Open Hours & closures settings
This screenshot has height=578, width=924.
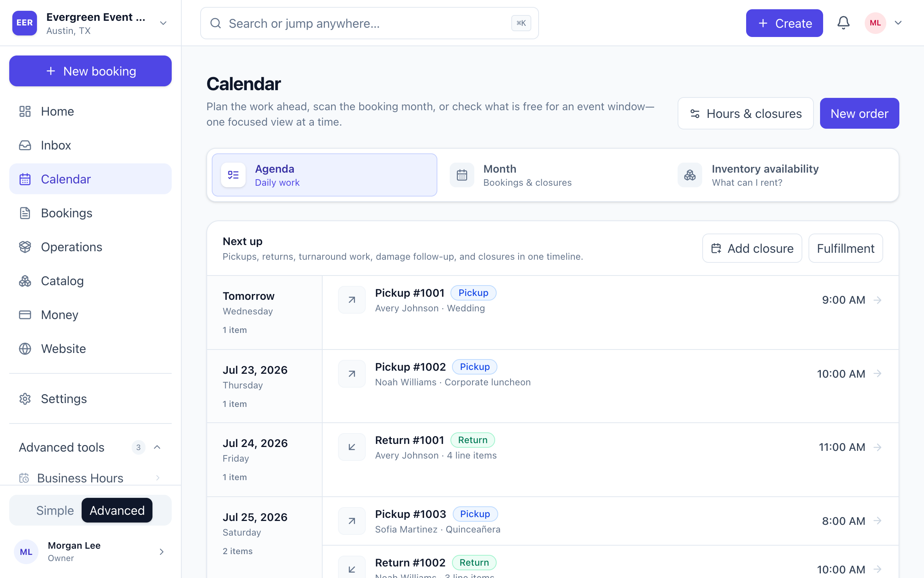[x=745, y=113]
